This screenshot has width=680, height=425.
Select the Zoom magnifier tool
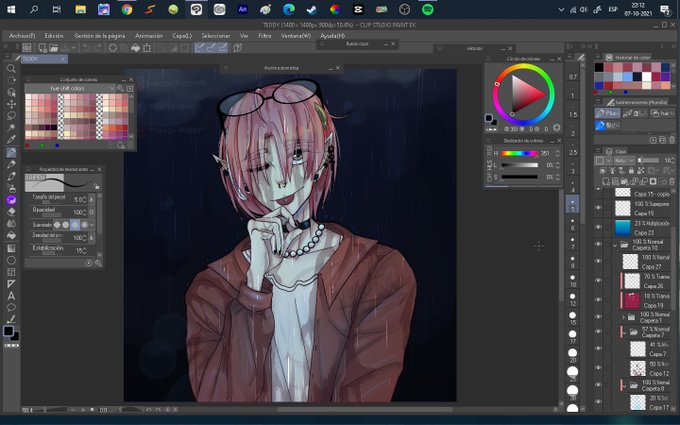tap(11, 69)
